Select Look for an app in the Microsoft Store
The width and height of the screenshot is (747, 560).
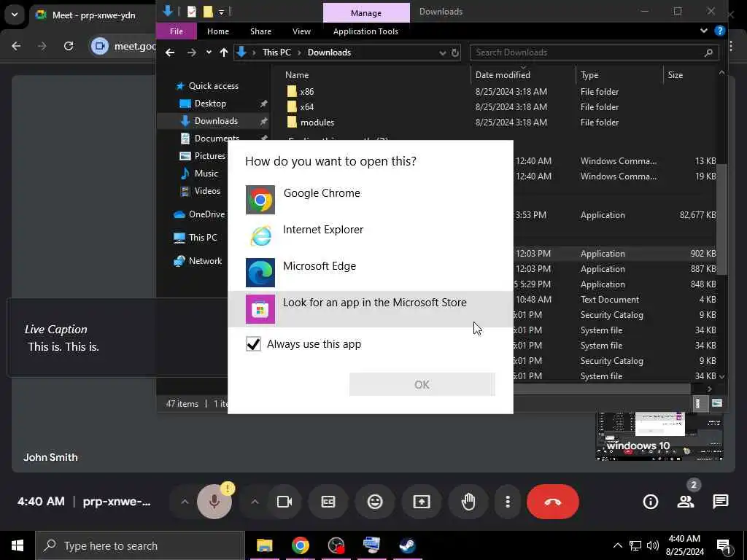(370, 308)
